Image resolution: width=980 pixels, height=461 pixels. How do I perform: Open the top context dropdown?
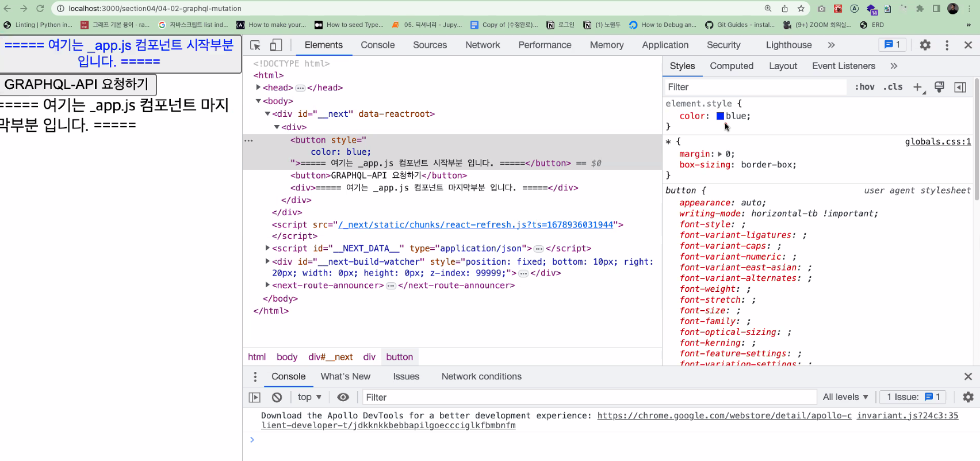pyautogui.click(x=309, y=397)
